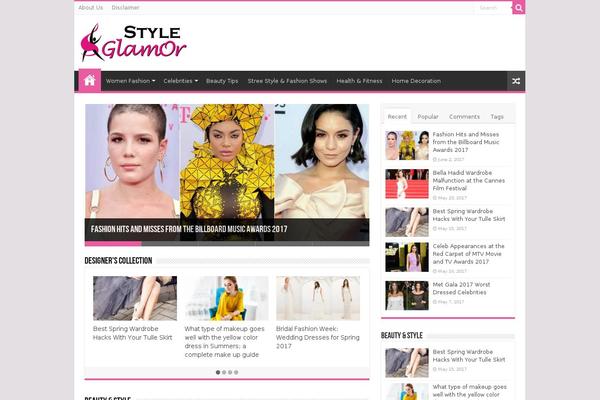
Task: Click the pink home icon in navigation bar
Action: pyautogui.click(x=90, y=80)
